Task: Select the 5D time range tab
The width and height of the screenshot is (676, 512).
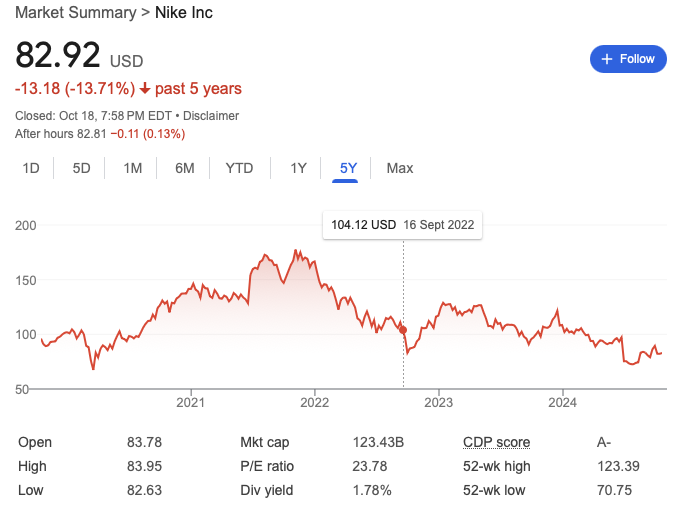Action: [81, 168]
